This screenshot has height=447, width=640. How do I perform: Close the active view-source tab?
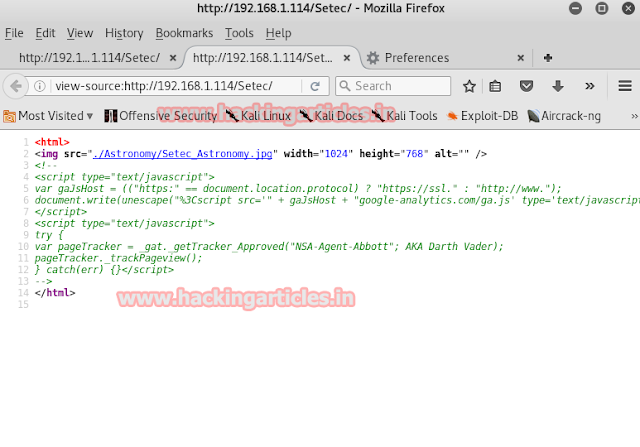[347, 58]
